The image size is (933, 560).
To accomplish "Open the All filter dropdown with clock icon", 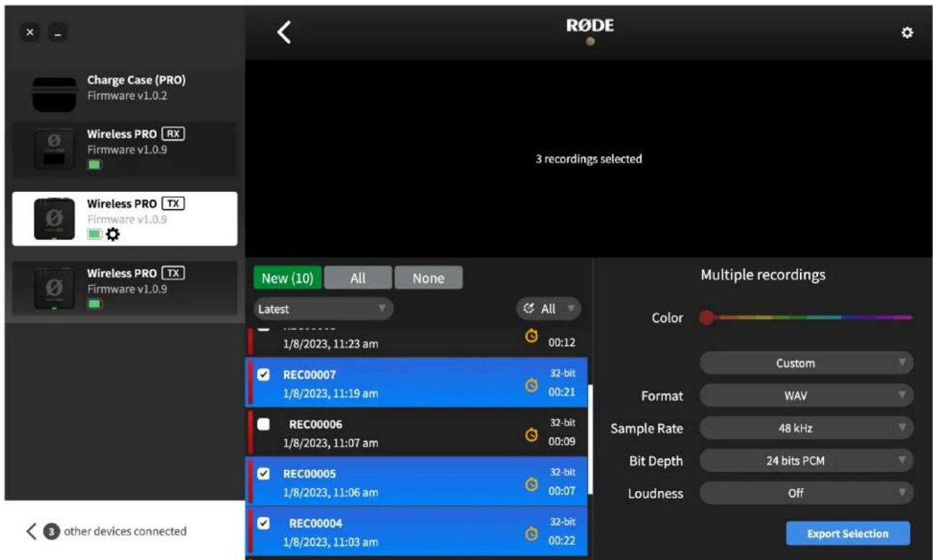I will 548,309.
